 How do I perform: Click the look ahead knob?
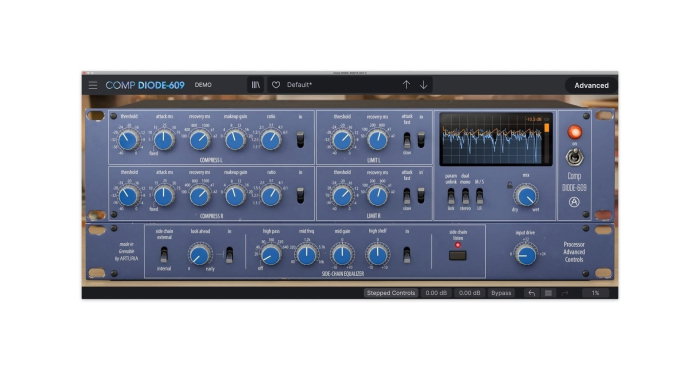click(200, 255)
